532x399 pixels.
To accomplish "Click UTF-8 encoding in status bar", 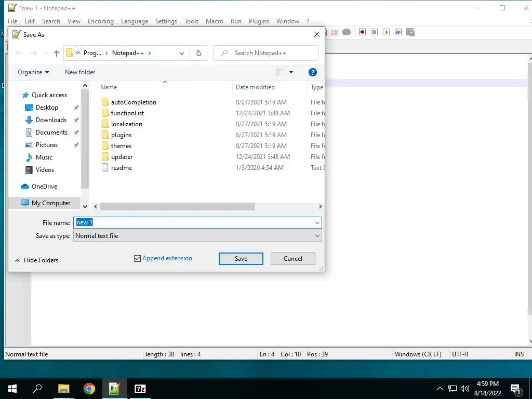I will pos(460,354).
